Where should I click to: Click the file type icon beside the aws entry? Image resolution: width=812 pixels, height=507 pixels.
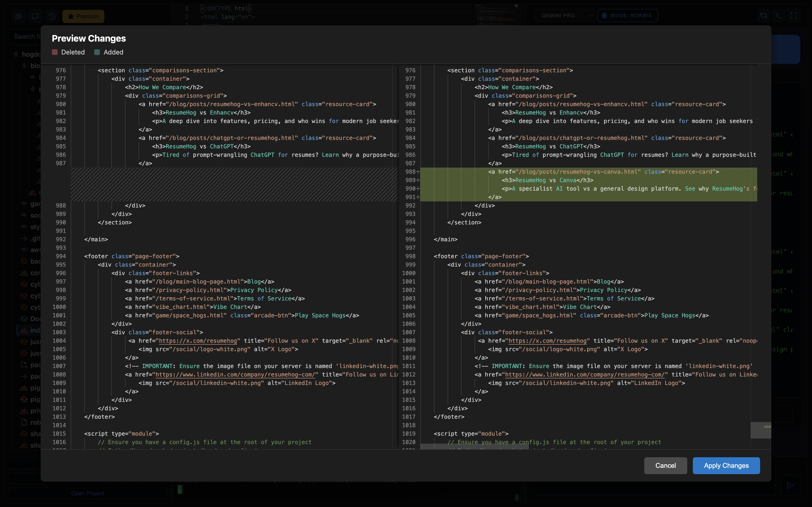pos(24,250)
